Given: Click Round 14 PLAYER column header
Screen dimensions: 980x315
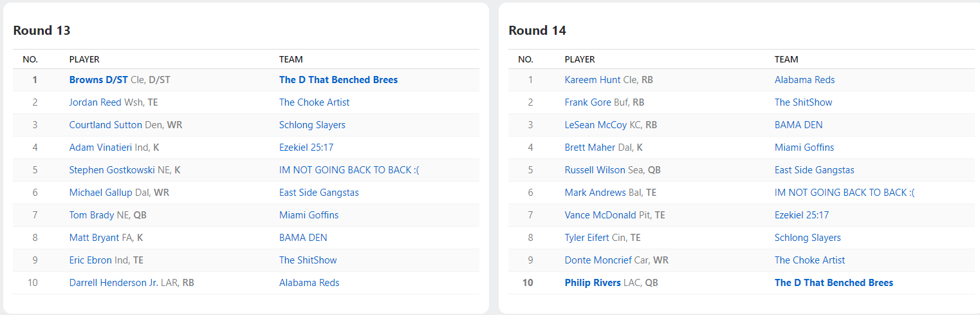Looking at the screenshot, I should pyautogui.click(x=580, y=59).
